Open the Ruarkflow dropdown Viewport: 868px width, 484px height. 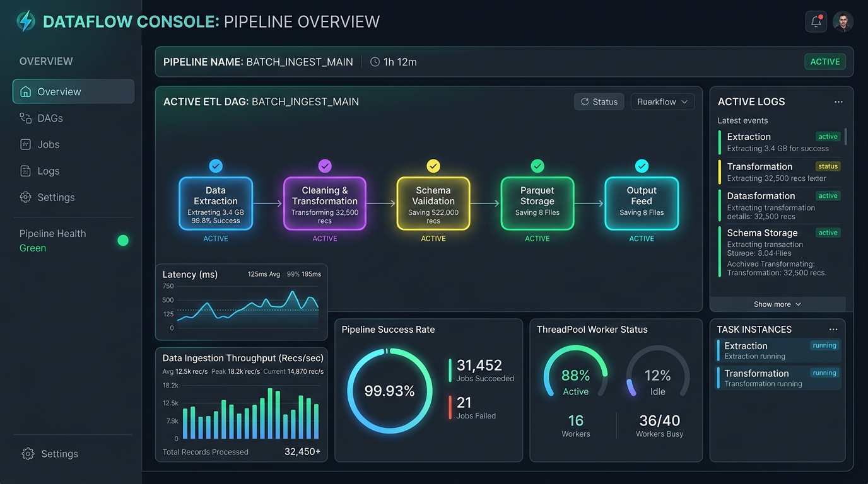click(662, 101)
